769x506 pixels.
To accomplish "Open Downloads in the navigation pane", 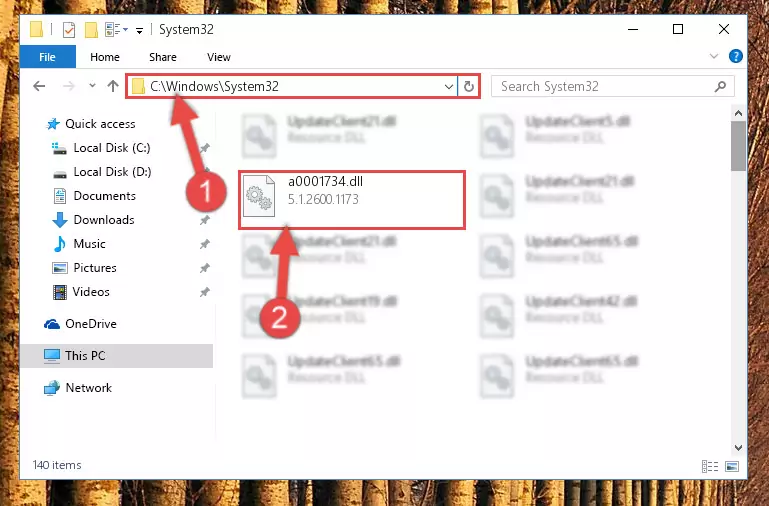I will tap(103, 220).
